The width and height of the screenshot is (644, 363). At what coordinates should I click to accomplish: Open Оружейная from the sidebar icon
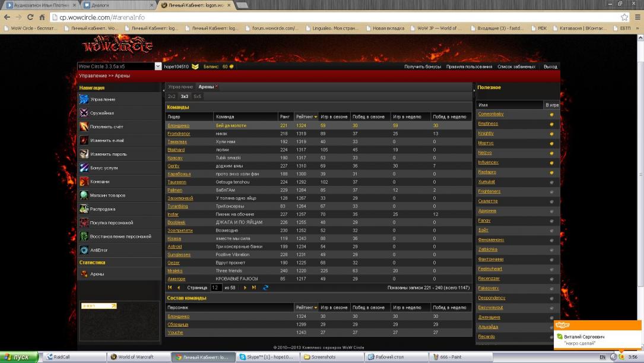[x=84, y=113]
